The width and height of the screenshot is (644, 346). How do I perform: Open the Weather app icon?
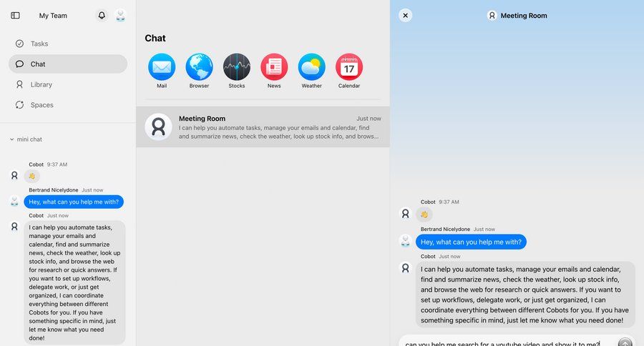(x=312, y=67)
